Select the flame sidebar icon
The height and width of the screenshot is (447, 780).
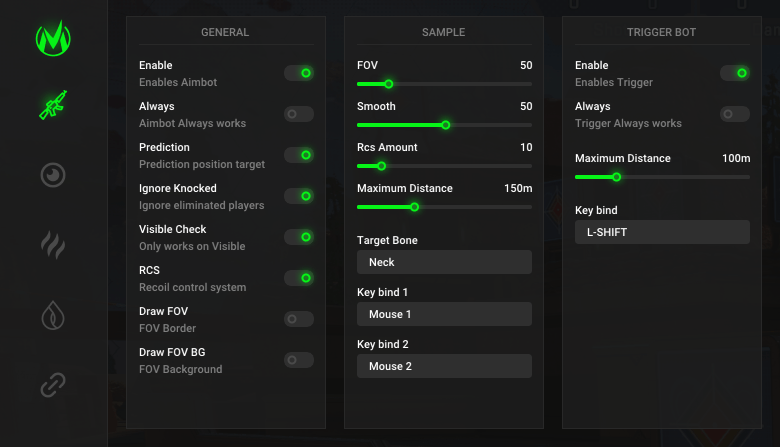pyautogui.click(x=53, y=314)
